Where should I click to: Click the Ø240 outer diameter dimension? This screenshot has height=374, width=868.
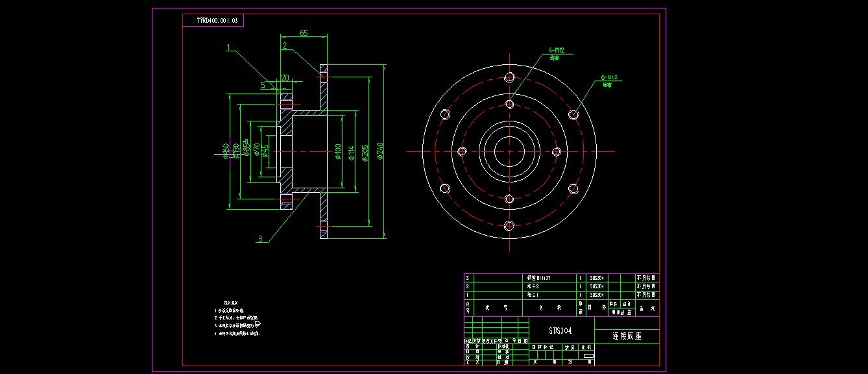pos(380,152)
